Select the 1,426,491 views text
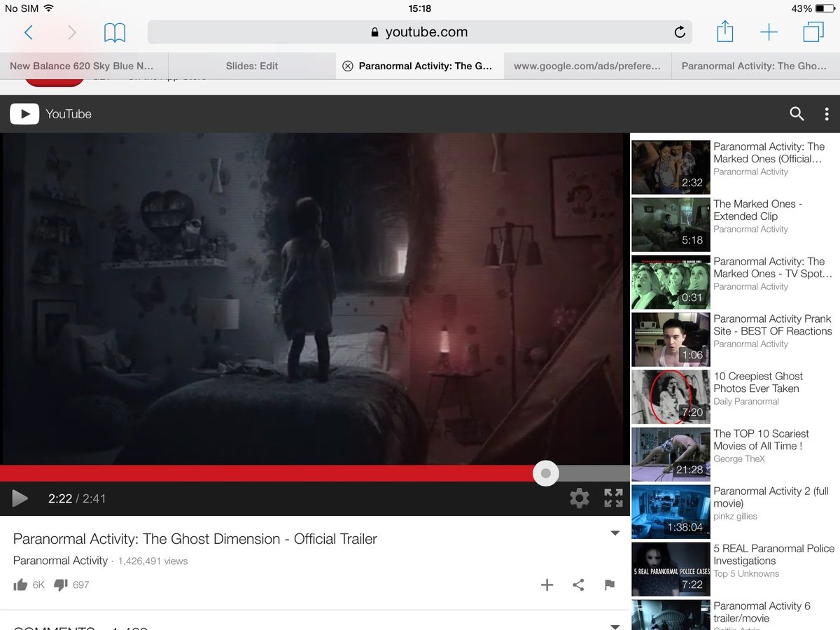 coord(153,561)
